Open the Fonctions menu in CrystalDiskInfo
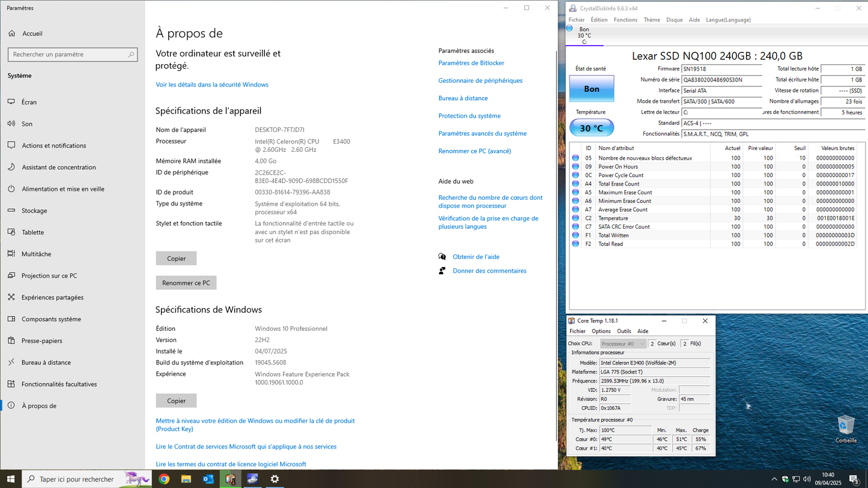This screenshot has height=488, width=868. pos(625,20)
